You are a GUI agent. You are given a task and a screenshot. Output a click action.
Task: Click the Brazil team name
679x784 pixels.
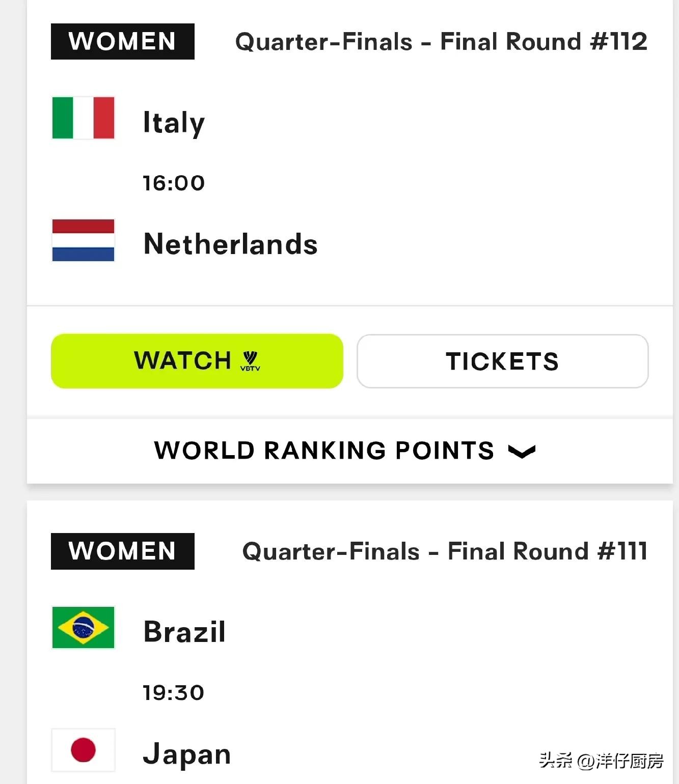tap(184, 631)
